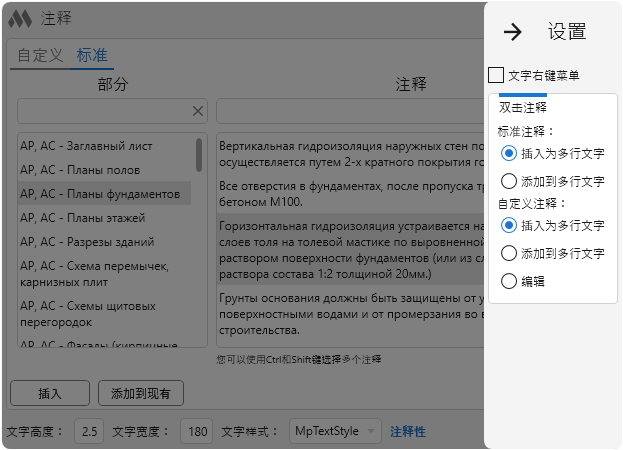Click the back arrow in settings panel
623x450 pixels.
(x=513, y=32)
